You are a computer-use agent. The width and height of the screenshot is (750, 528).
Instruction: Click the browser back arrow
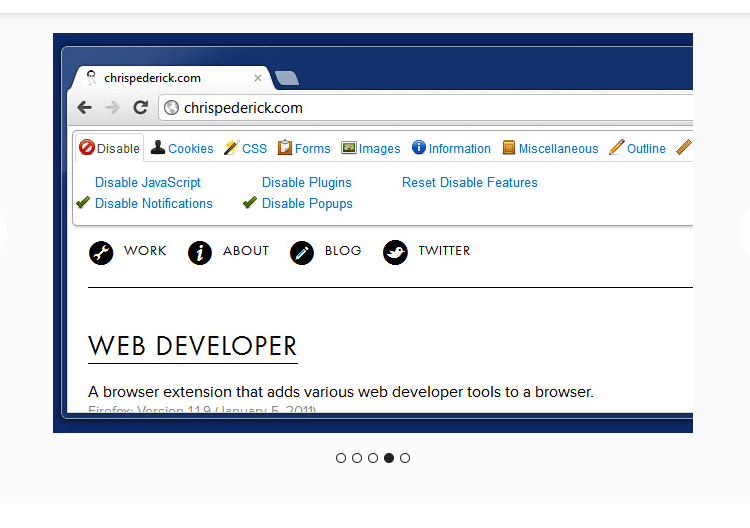[85, 108]
